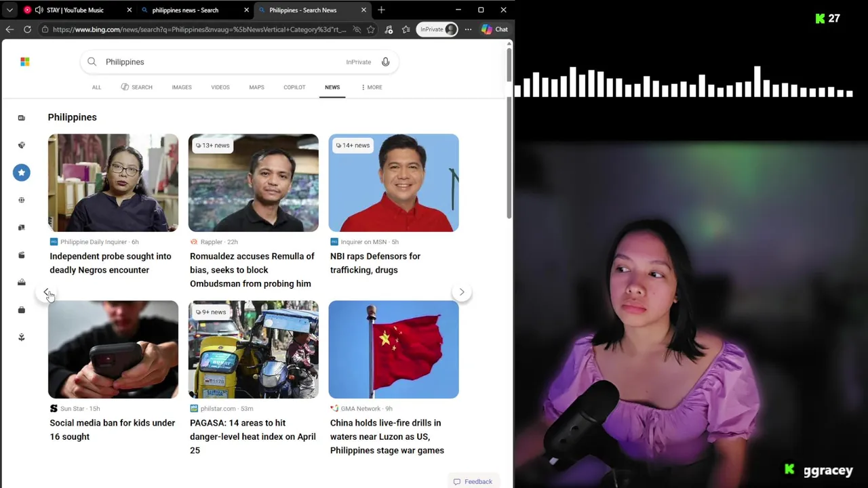Select the SEARCH tab

coord(136,87)
